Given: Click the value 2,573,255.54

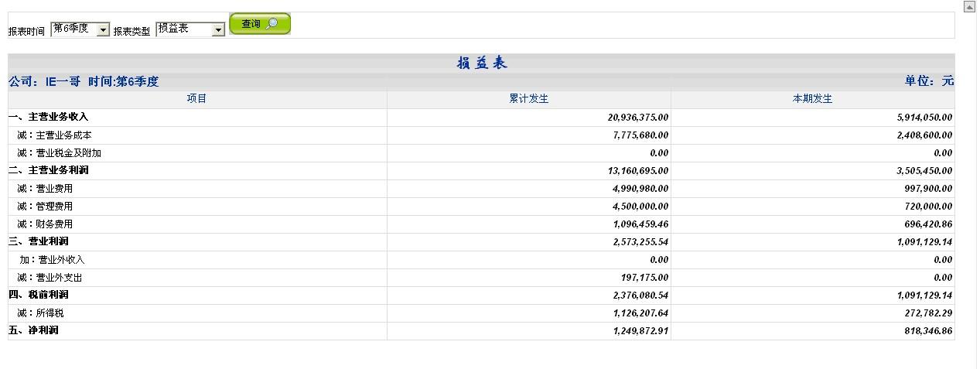Looking at the screenshot, I should (x=640, y=242).
